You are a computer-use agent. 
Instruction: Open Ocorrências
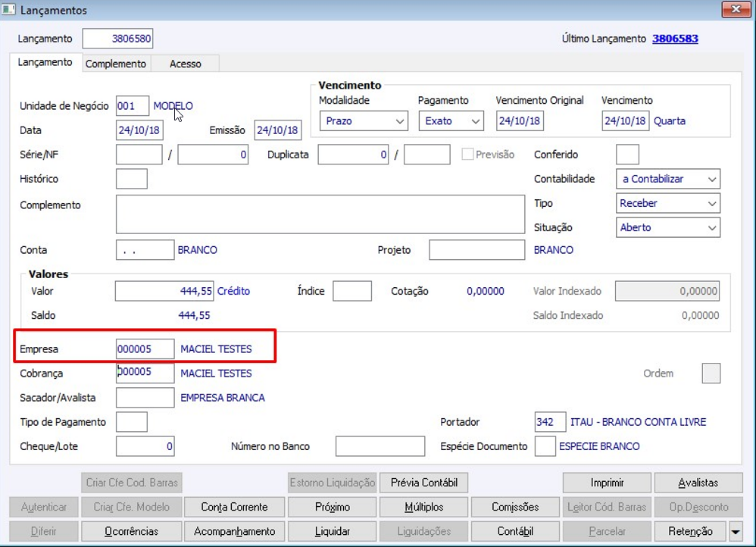coord(132,532)
